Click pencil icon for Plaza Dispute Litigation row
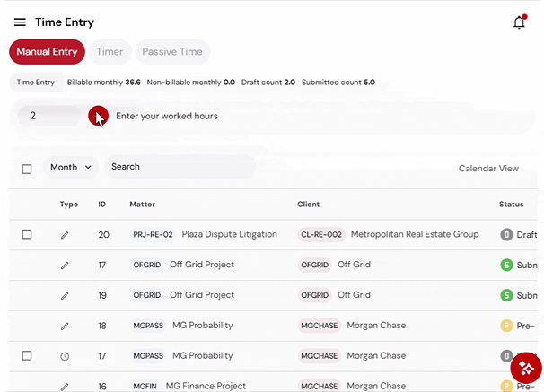Image resolution: width=544 pixels, height=392 pixels. [65, 235]
